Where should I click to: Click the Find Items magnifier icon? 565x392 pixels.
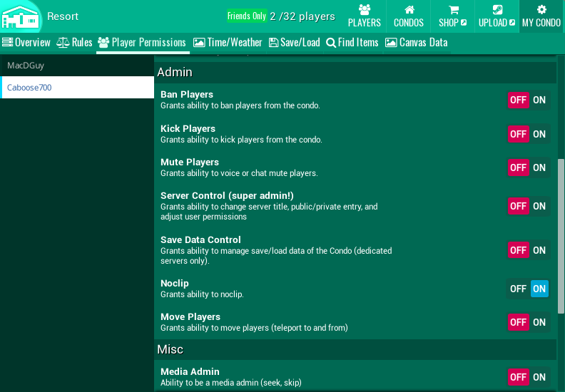pyautogui.click(x=331, y=43)
